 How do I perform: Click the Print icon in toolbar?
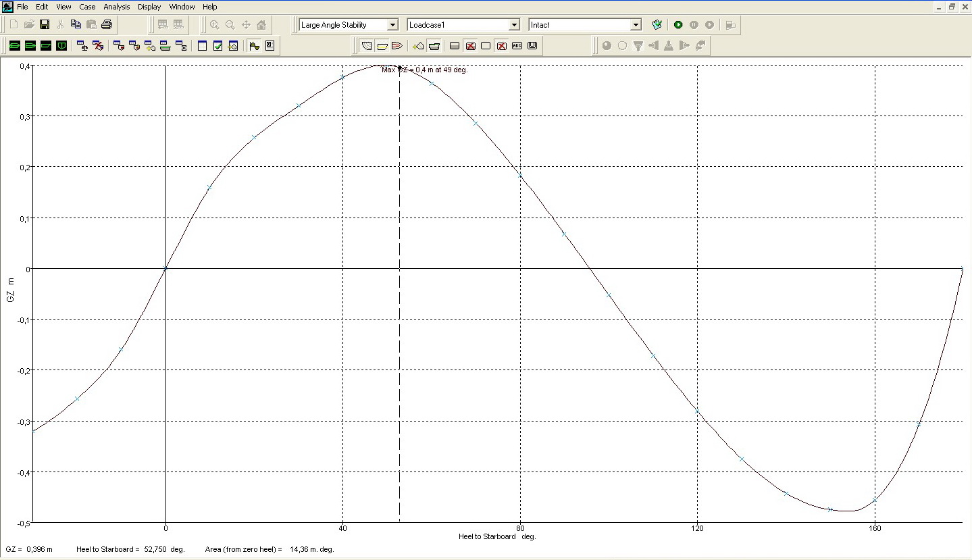click(107, 25)
